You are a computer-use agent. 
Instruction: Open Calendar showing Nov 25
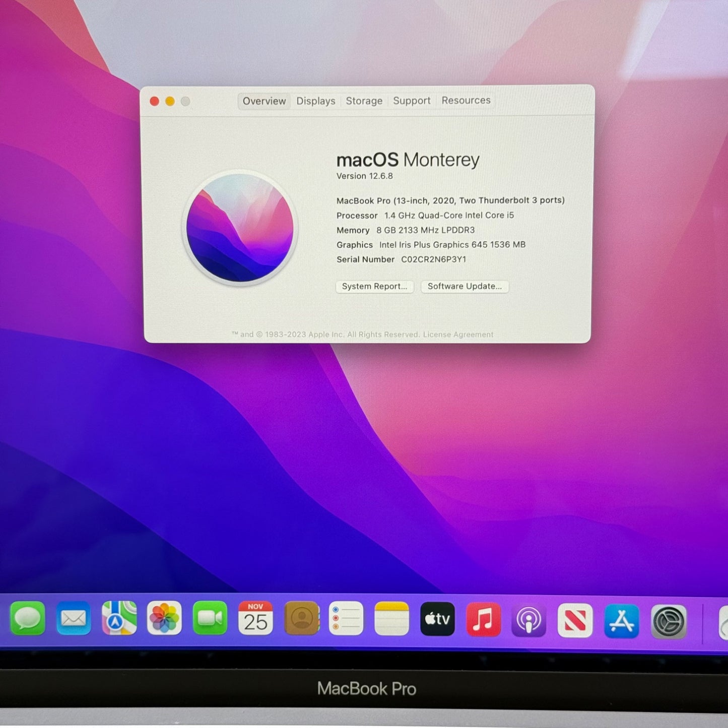pyautogui.click(x=255, y=618)
